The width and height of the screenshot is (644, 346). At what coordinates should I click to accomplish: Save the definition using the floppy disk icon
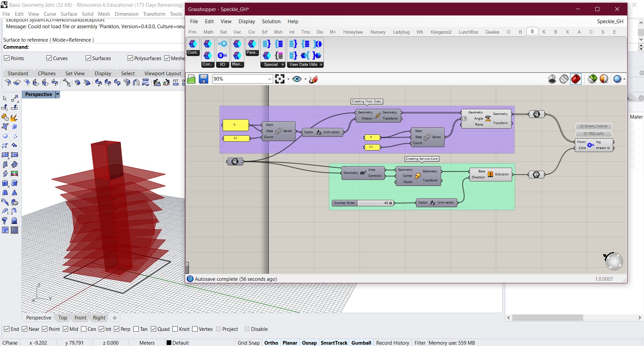(203, 79)
